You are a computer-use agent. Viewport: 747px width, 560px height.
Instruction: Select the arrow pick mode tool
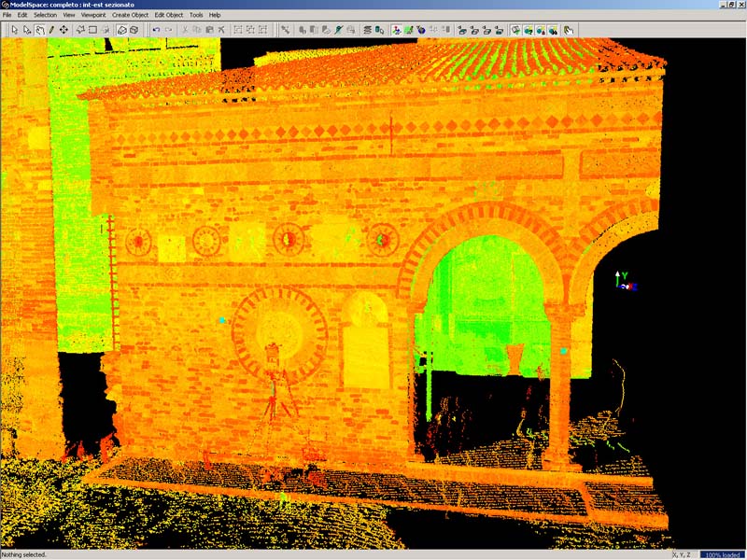(15, 30)
